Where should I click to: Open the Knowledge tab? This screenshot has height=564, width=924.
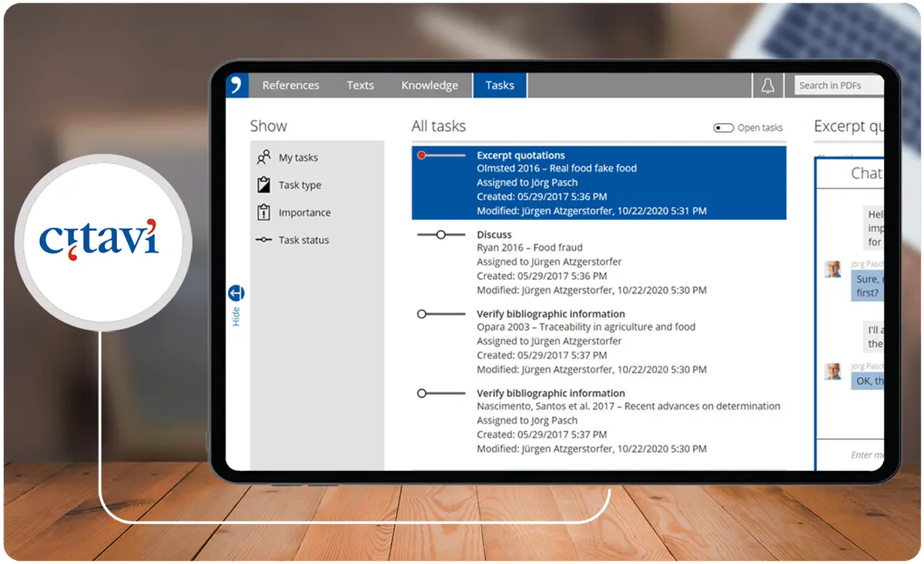point(430,85)
